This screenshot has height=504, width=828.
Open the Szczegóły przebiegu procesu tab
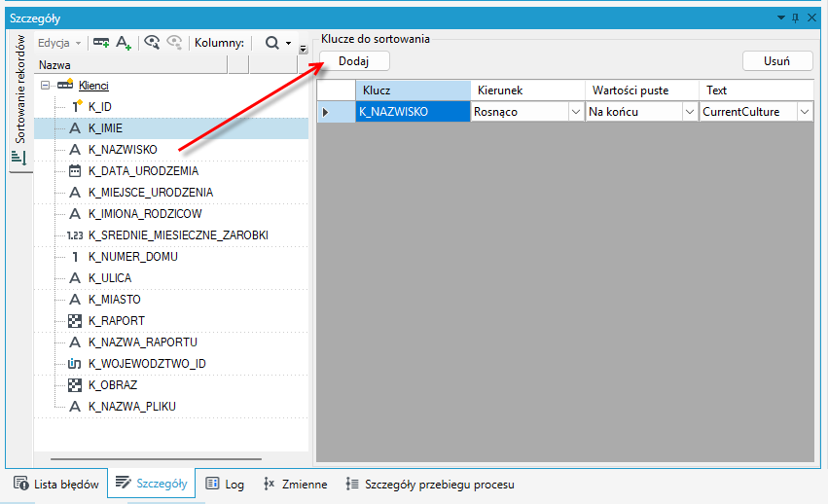[x=430, y=484]
